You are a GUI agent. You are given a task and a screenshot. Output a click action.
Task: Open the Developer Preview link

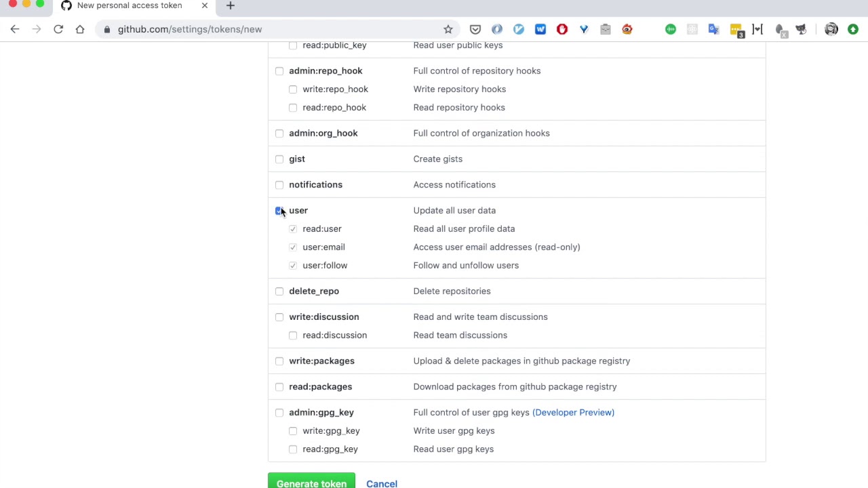(573, 412)
